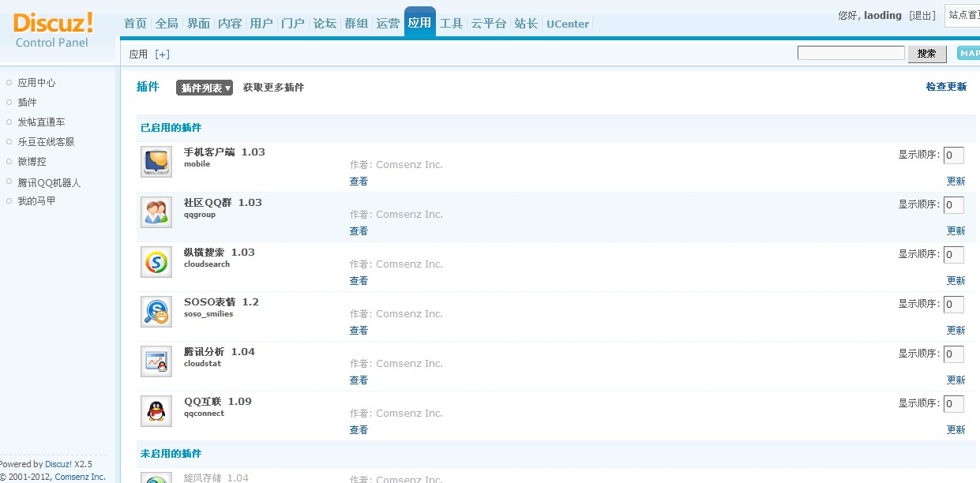Switch to the 论坛 top menu

325,24
